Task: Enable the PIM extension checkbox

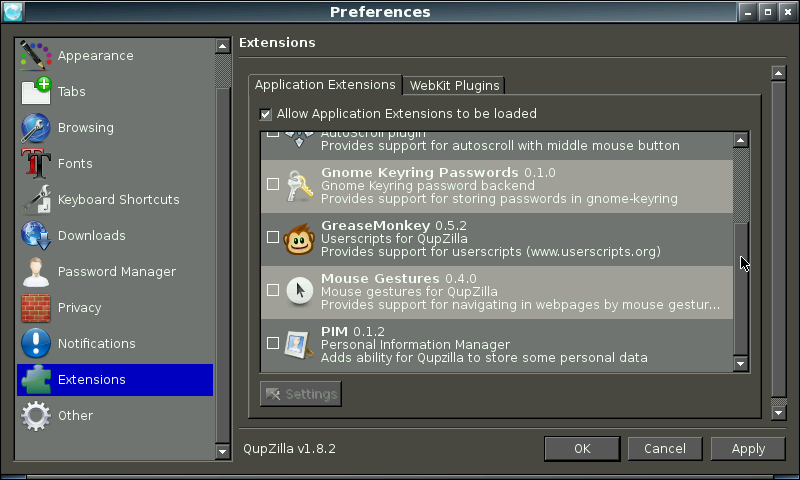Action: [x=273, y=343]
